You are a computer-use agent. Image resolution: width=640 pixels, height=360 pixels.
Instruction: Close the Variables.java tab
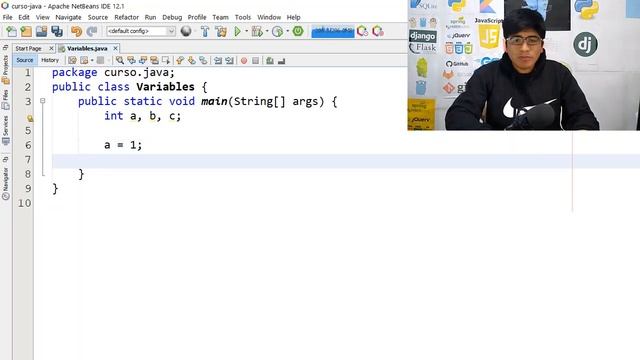tap(116, 48)
